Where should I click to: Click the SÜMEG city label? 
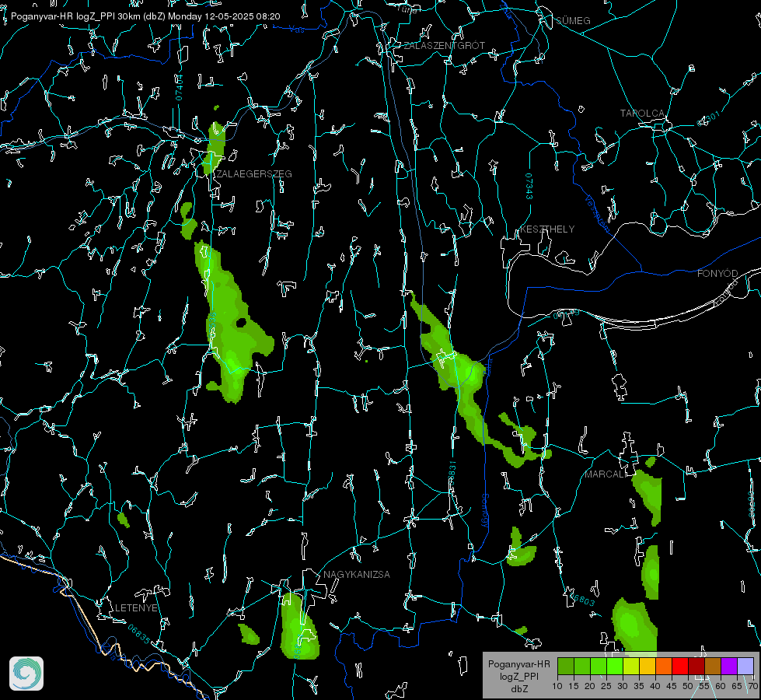tap(573, 20)
